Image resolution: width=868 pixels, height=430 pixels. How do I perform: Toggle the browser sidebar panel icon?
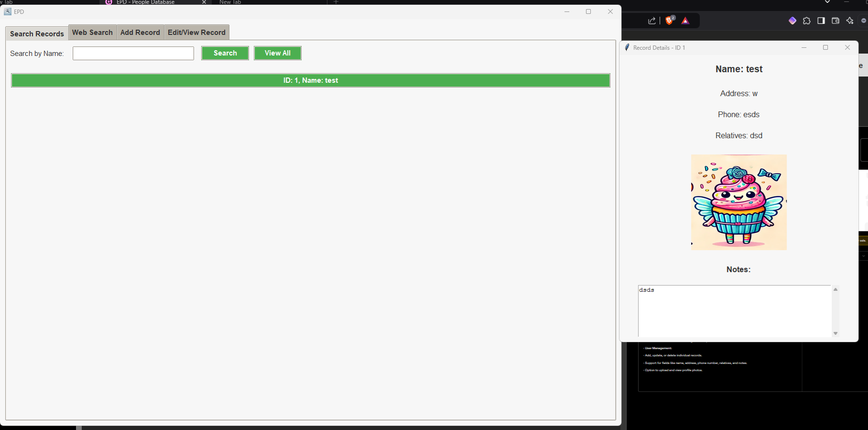[x=821, y=21]
